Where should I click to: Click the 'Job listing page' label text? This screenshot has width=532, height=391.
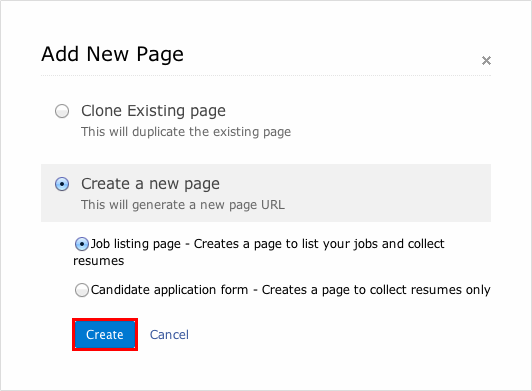coord(136,244)
